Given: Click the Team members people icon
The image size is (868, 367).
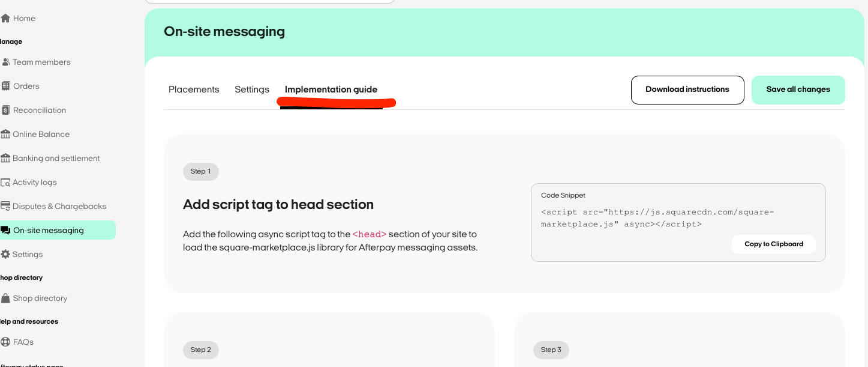Looking at the screenshot, I should [6, 62].
